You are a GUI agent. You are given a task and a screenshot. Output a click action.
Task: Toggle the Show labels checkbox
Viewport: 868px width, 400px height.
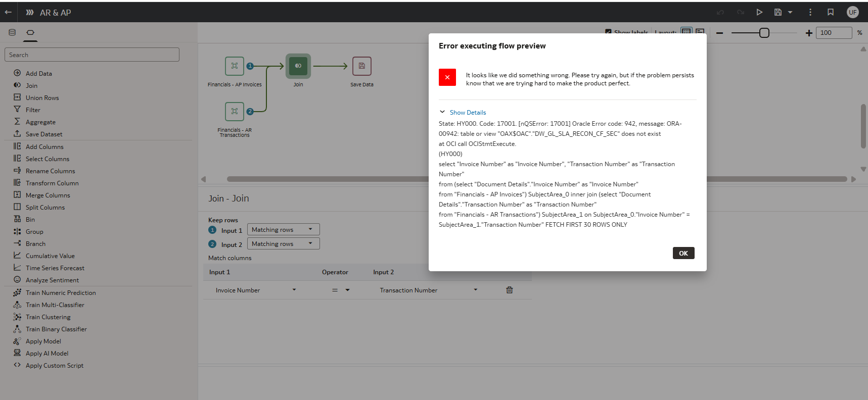pyautogui.click(x=608, y=32)
